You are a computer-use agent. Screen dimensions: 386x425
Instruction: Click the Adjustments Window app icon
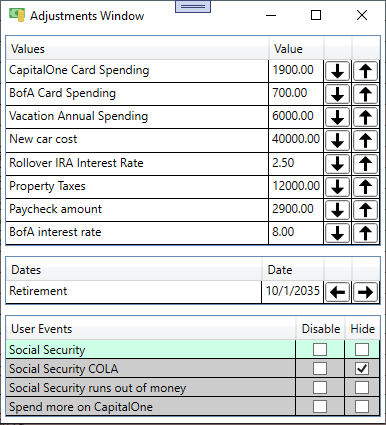coord(17,15)
